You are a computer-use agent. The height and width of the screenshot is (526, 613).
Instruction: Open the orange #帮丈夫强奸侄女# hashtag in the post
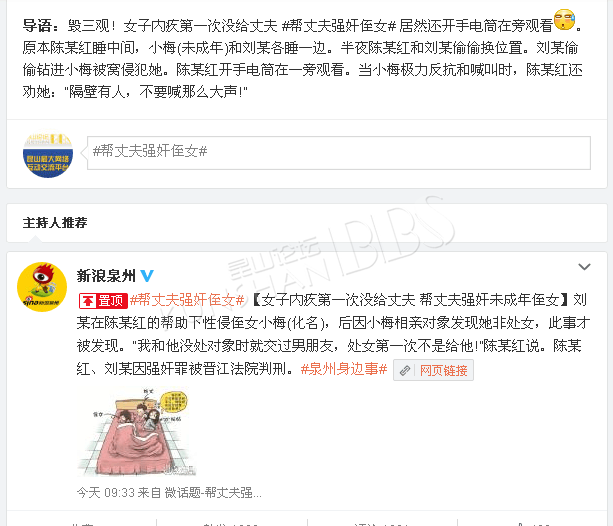tap(187, 300)
